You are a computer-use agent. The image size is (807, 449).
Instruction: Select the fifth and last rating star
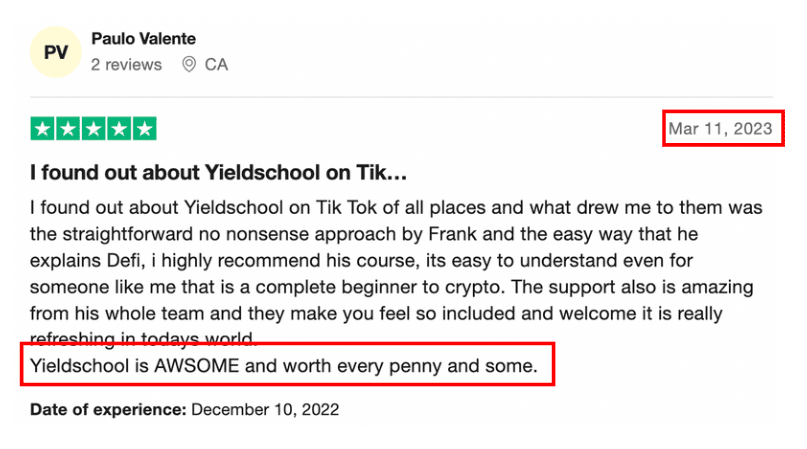point(145,129)
